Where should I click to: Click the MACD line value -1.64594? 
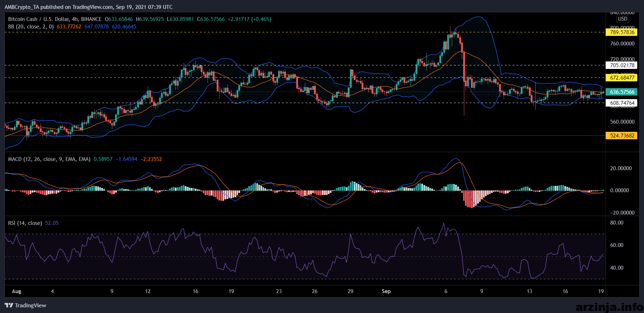pyautogui.click(x=126, y=159)
